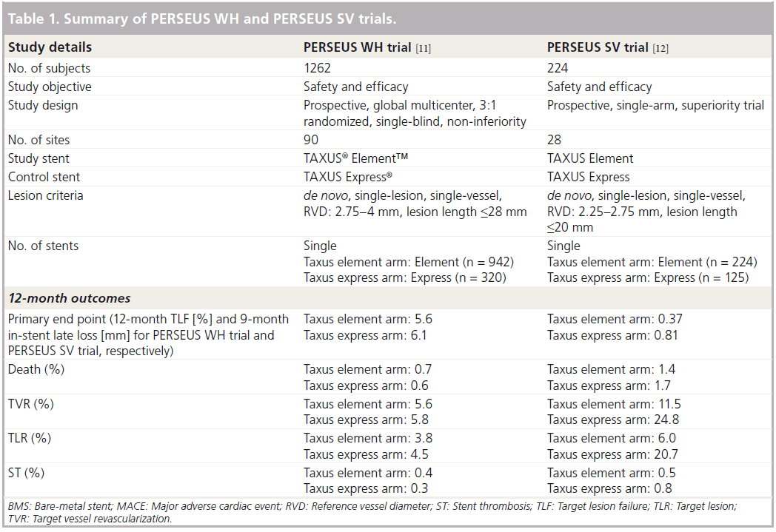Screen dimensions: 776x532
Task: Click the 'TAXUS Express®' control stent cell
Action: [348, 177]
